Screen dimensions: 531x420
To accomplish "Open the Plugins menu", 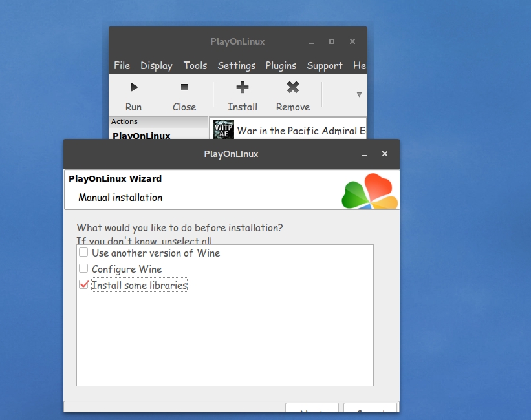I will coord(281,65).
